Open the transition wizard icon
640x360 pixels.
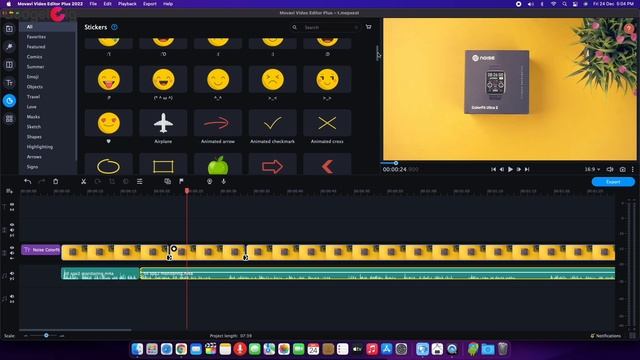(167, 181)
